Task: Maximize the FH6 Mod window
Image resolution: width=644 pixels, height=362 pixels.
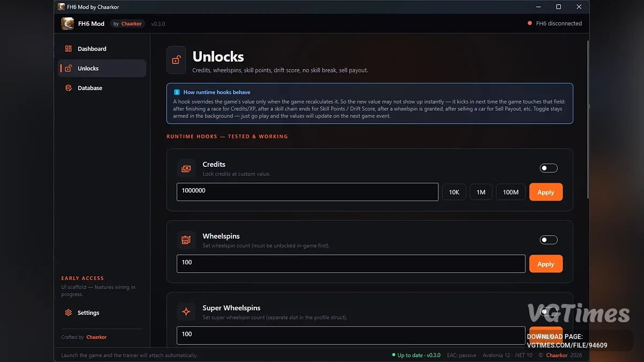Action: pyautogui.click(x=559, y=7)
